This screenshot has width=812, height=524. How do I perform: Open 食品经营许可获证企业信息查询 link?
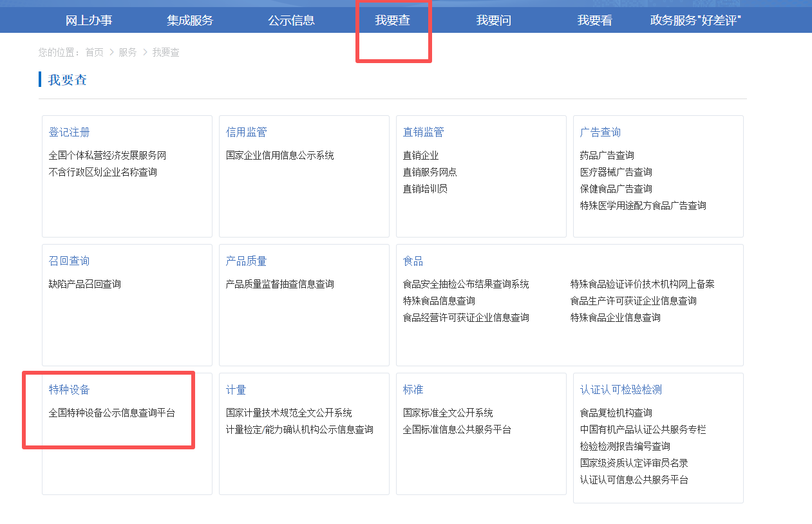tap(466, 317)
